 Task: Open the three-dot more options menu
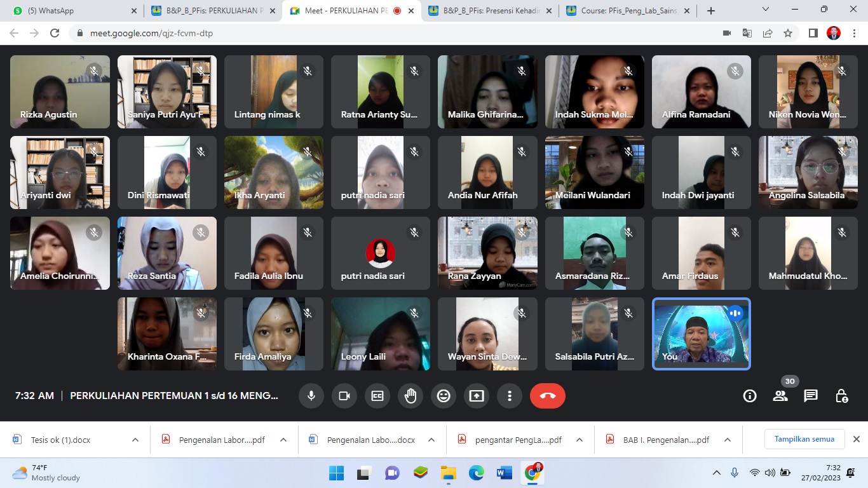pyautogui.click(x=510, y=396)
